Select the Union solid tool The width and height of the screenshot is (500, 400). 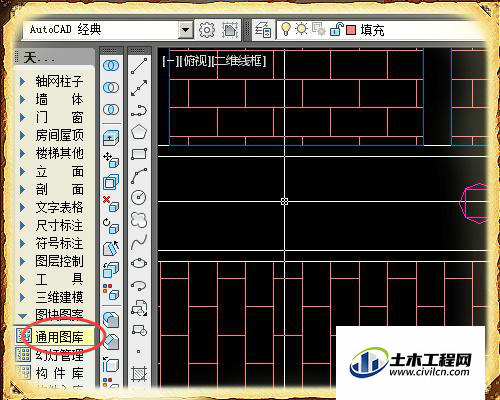tap(111, 66)
